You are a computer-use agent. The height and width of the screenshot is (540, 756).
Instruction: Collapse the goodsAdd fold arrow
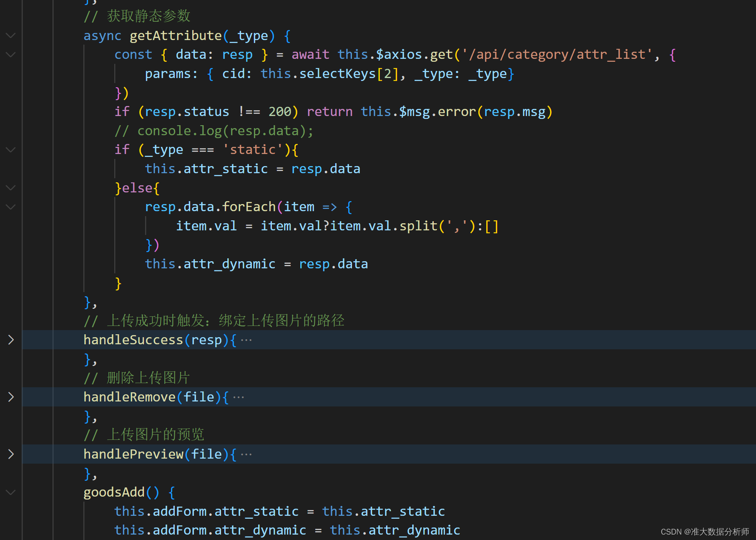pyautogui.click(x=11, y=492)
